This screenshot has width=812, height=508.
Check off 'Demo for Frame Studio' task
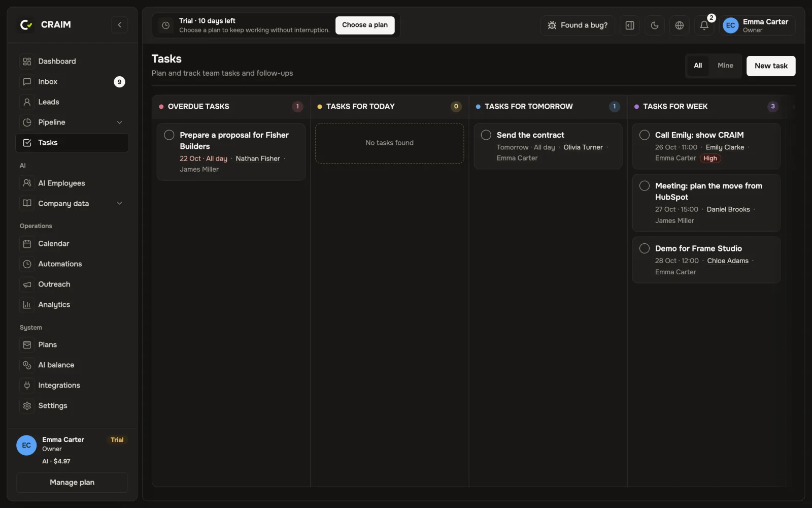645,248
